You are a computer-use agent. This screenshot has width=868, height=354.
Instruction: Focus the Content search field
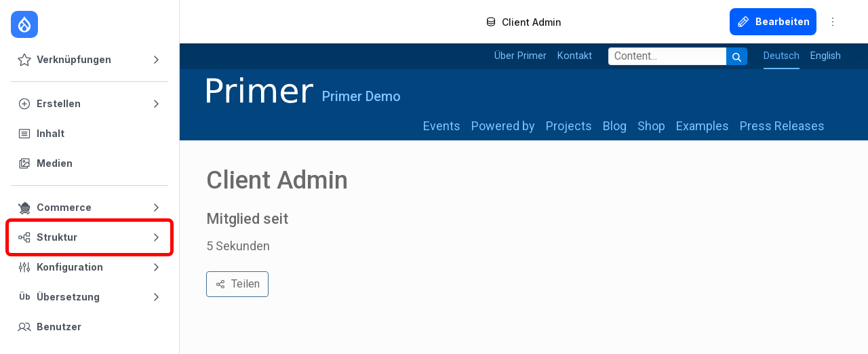coord(667,56)
